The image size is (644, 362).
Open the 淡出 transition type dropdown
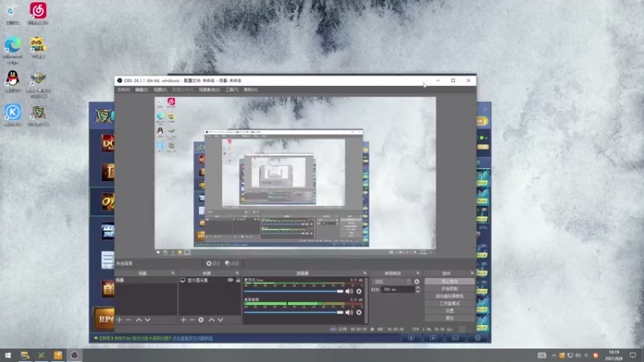(392, 282)
